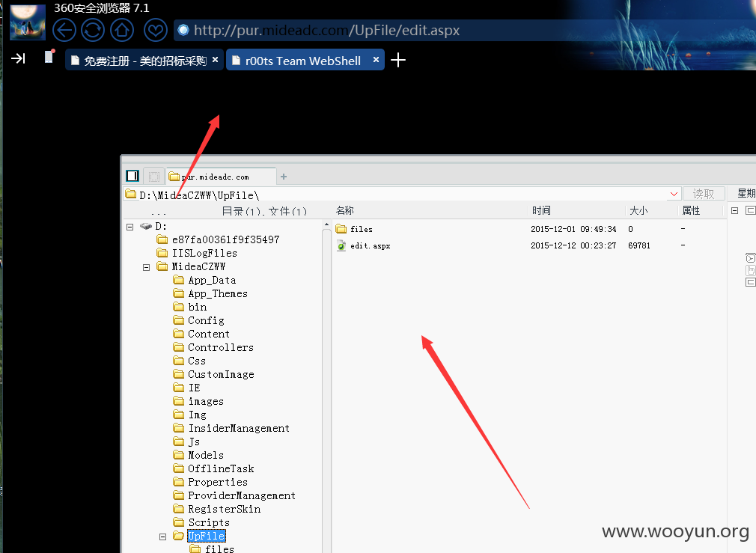756x553 pixels.
Task: Click the edit.aspx file icon
Action: pos(341,245)
